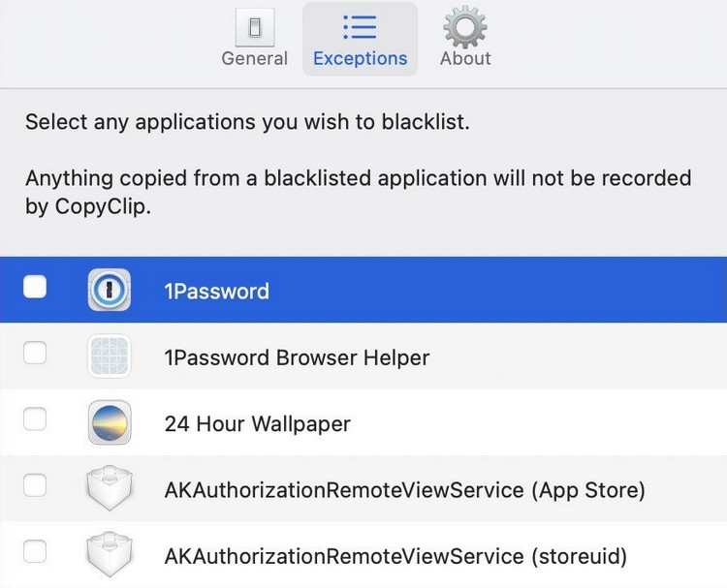The width and height of the screenshot is (727, 588).
Task: Open the About tab
Action: [465, 58]
